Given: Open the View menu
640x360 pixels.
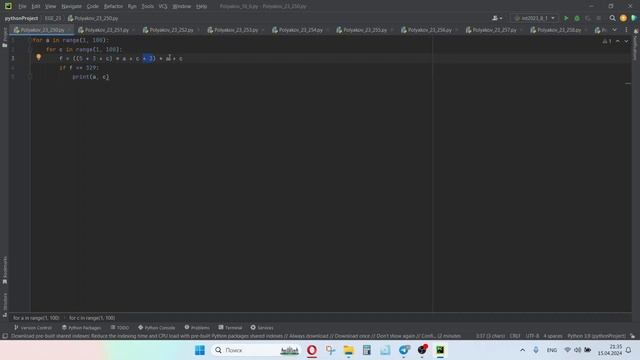Looking at the screenshot, I should pyautogui.click(x=50, y=6).
